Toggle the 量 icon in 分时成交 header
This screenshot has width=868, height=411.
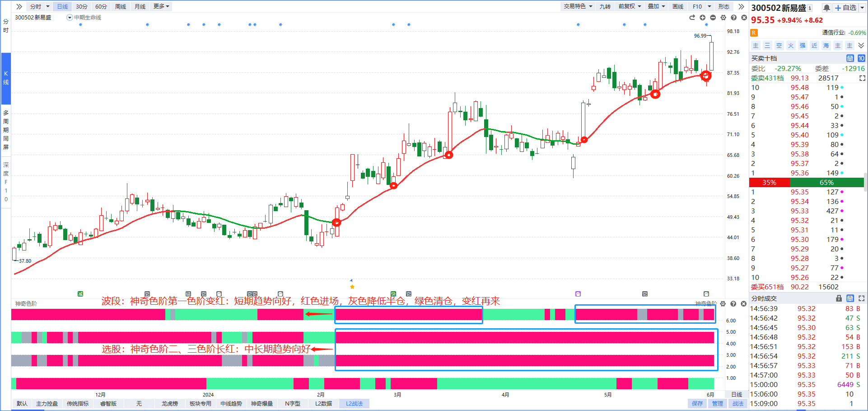pyautogui.click(x=850, y=298)
